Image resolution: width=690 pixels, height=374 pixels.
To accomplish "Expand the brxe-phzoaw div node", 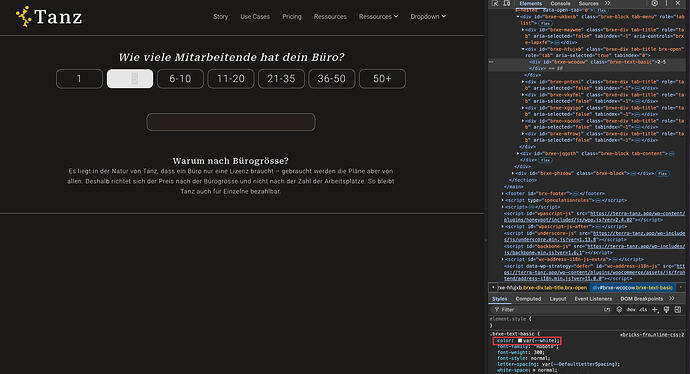I will [x=513, y=173].
